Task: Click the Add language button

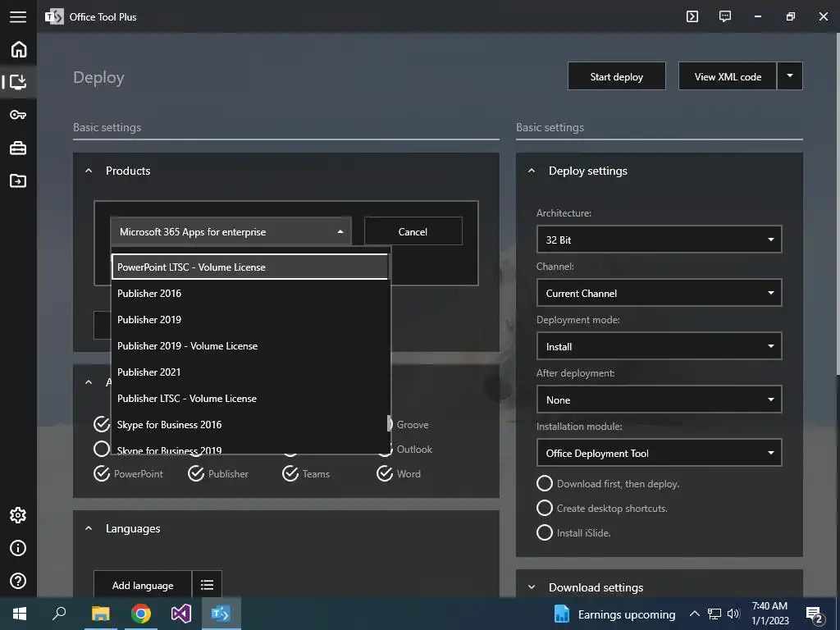Action: pos(143,585)
